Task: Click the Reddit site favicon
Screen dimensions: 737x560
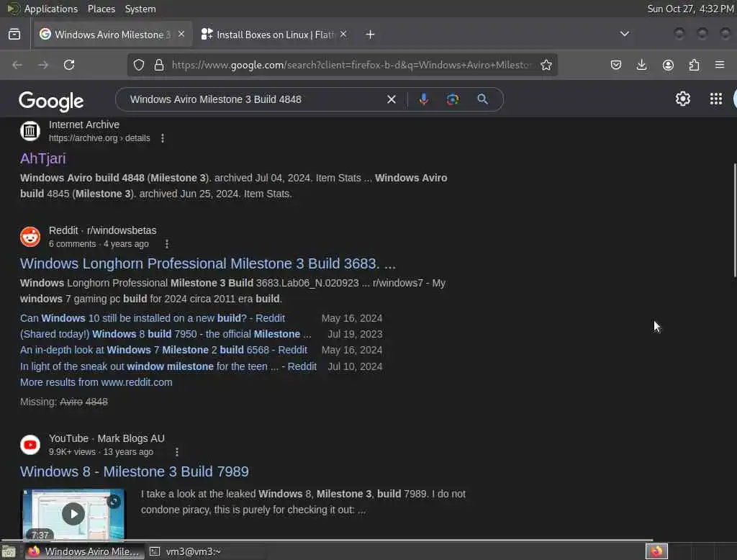Action: (x=30, y=237)
